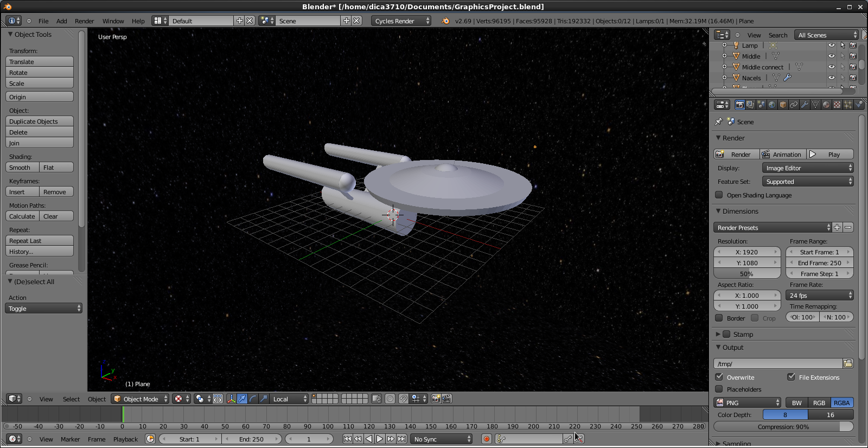Open the Particles properties tab (sparkle icon)

click(x=848, y=105)
